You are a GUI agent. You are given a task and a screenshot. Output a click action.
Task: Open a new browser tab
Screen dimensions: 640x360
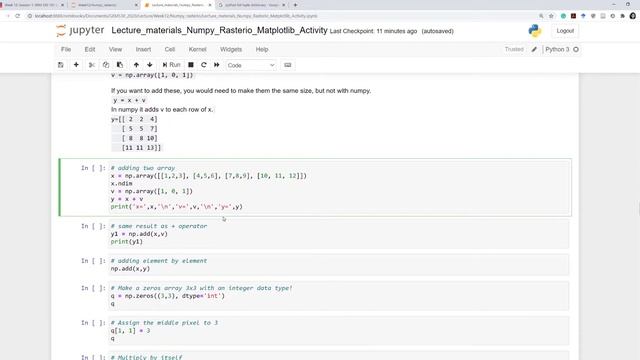295,5
